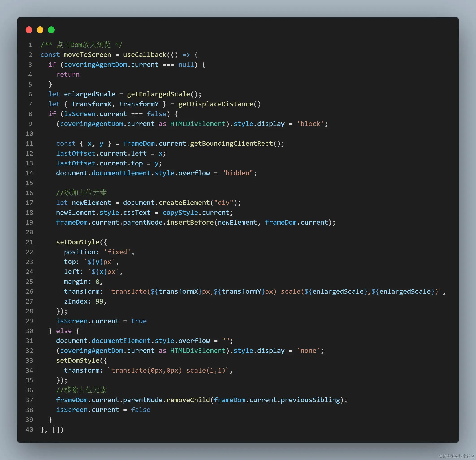Click the red traffic light button
Image resolution: width=476 pixels, height=460 pixels.
[29, 30]
